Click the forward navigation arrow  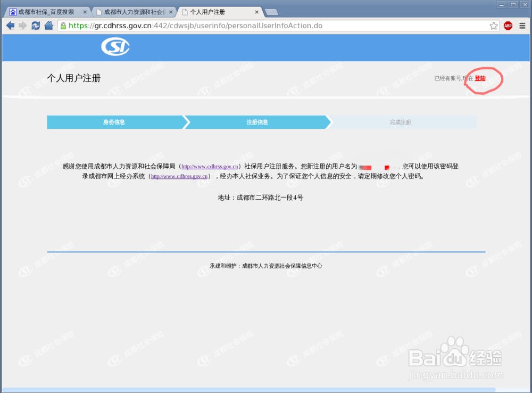tap(22, 25)
